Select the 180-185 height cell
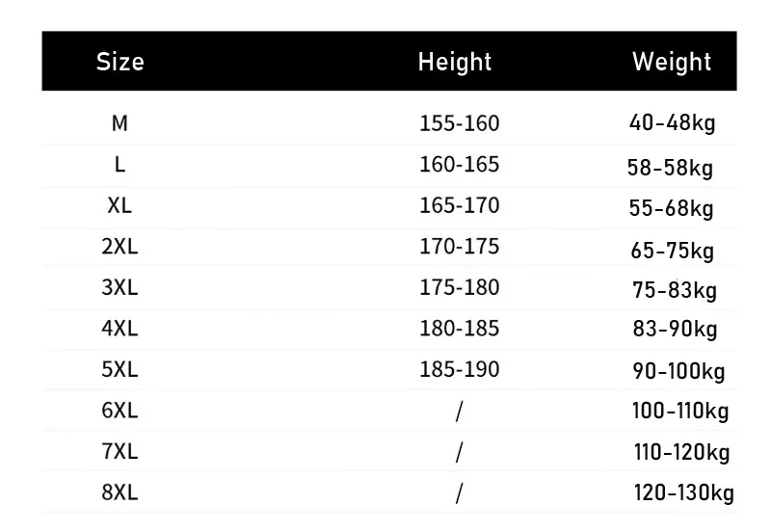771x532 pixels. 460,329
